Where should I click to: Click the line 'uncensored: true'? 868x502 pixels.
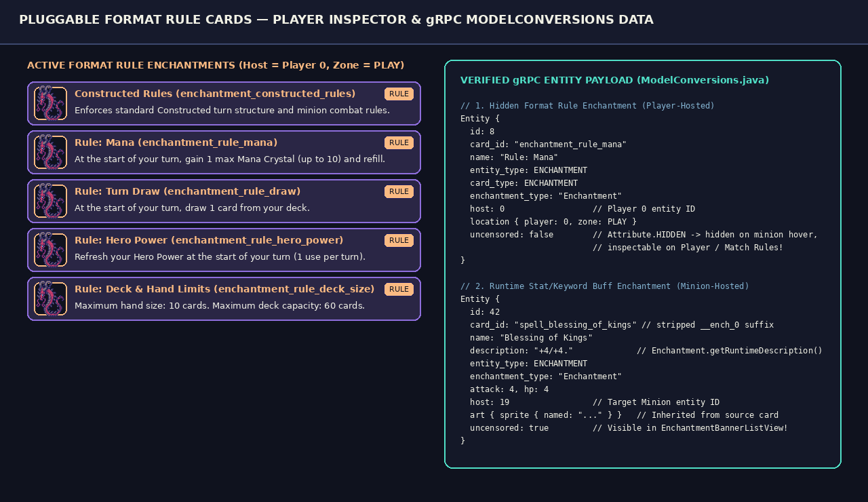click(509, 428)
